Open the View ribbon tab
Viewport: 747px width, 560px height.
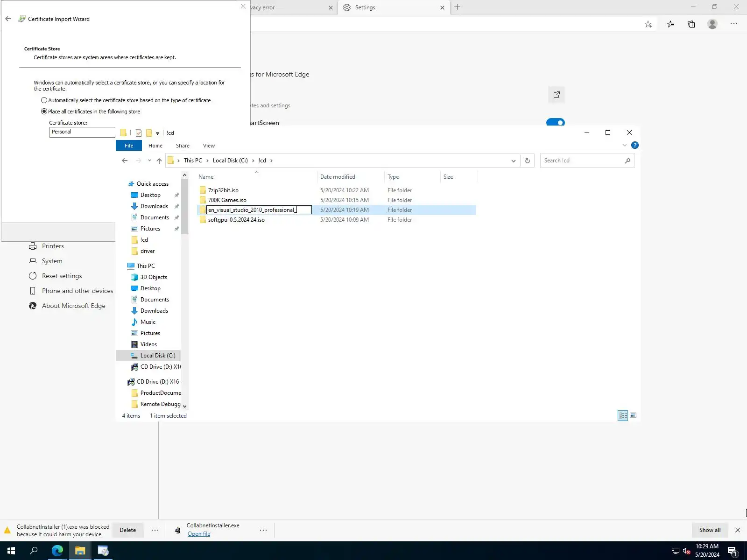(209, 146)
